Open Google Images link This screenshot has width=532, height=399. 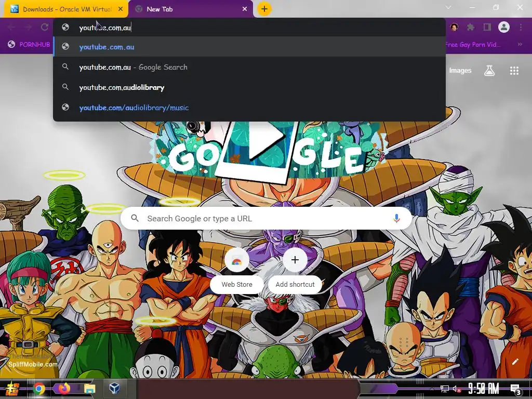(460, 71)
